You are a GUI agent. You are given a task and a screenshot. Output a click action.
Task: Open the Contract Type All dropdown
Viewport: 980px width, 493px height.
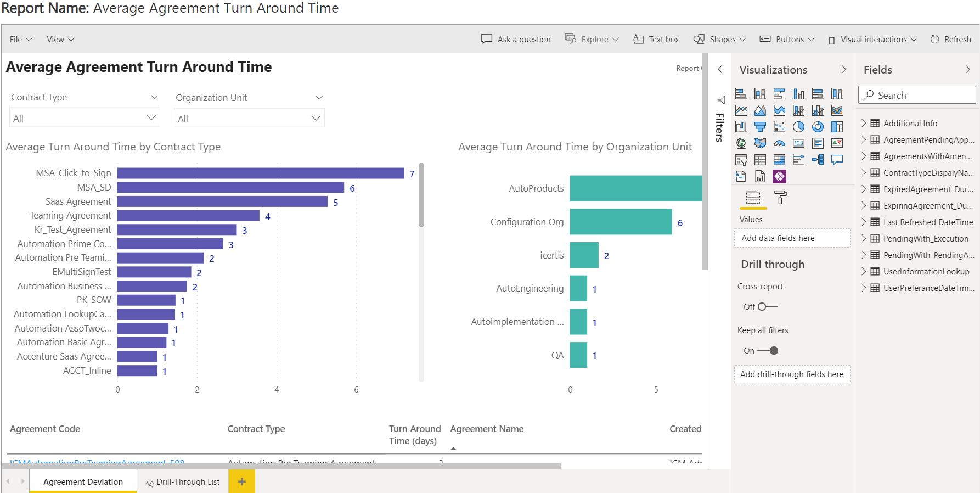click(85, 118)
